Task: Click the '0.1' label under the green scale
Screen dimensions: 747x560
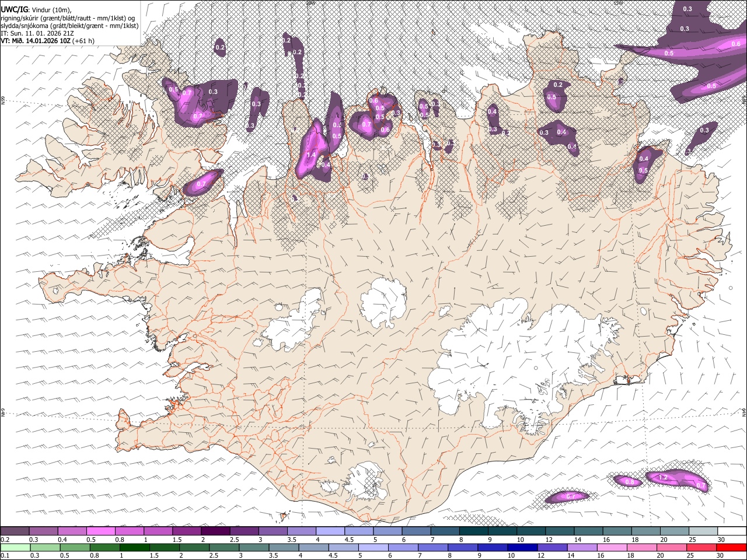Action: (x=5, y=556)
